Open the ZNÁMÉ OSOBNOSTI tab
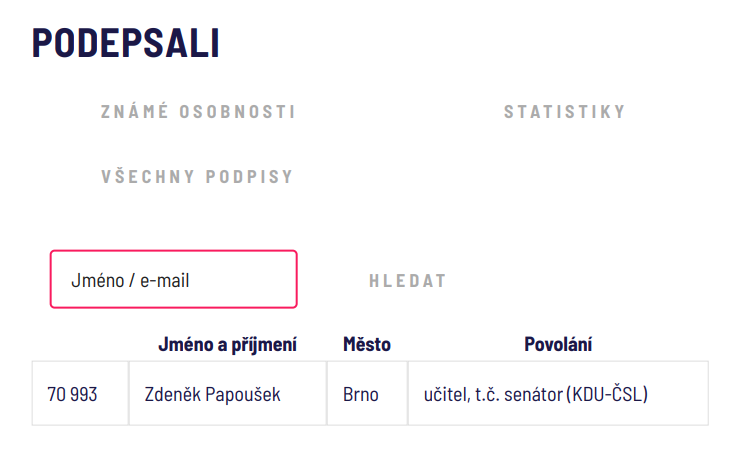735x453 pixels. [x=198, y=112]
